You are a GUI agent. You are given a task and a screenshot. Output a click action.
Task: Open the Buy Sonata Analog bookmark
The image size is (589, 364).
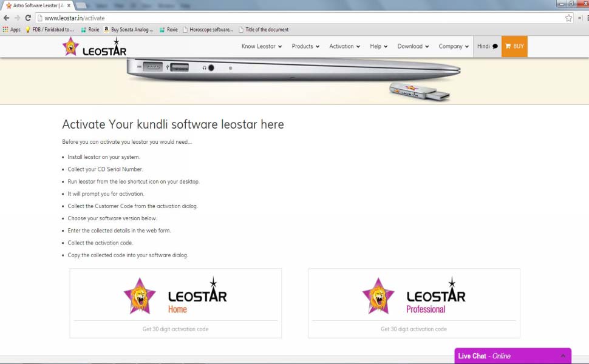tap(129, 30)
